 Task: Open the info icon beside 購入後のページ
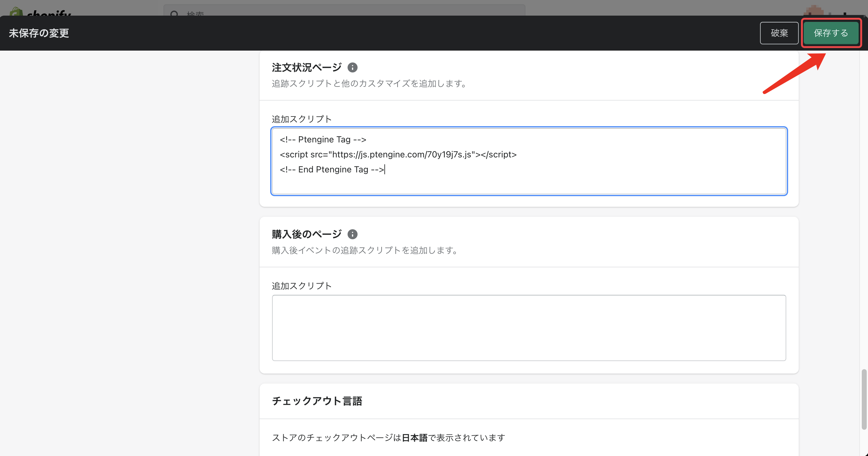[x=353, y=234]
